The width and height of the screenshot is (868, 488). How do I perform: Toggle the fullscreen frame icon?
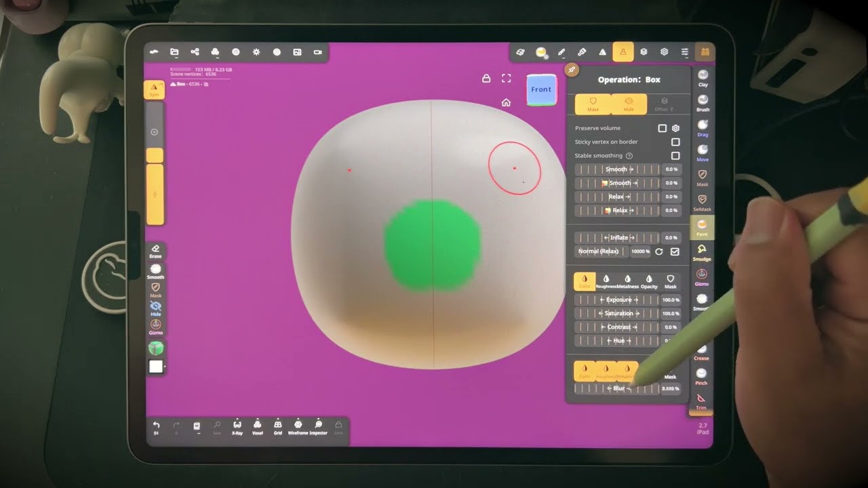(x=506, y=79)
